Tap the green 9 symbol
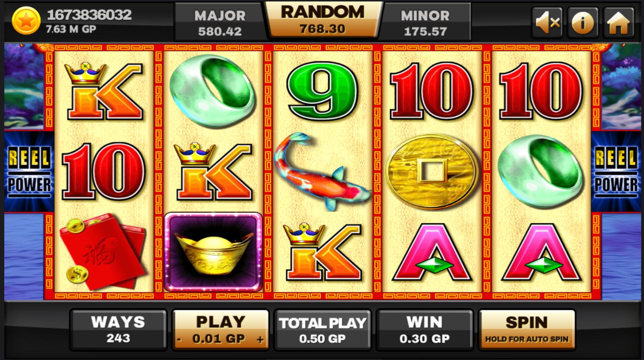This screenshot has height=360, width=644. (x=323, y=91)
